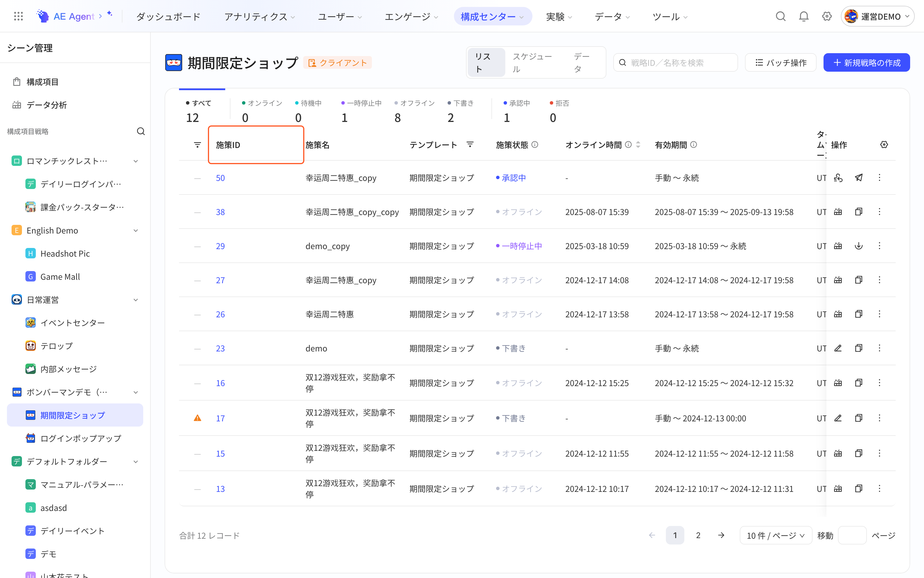Open the データ top menu
924x578 pixels.
[612, 16]
